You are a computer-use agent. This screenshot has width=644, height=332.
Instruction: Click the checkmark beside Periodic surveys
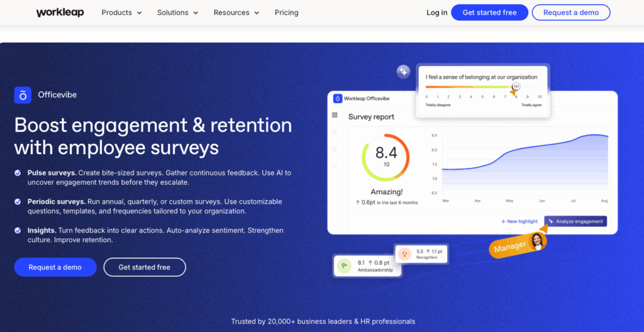click(x=18, y=202)
